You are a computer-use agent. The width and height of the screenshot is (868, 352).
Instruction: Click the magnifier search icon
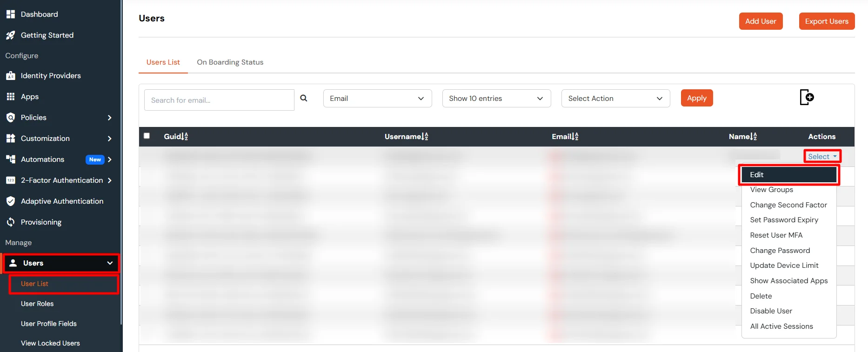(x=304, y=98)
